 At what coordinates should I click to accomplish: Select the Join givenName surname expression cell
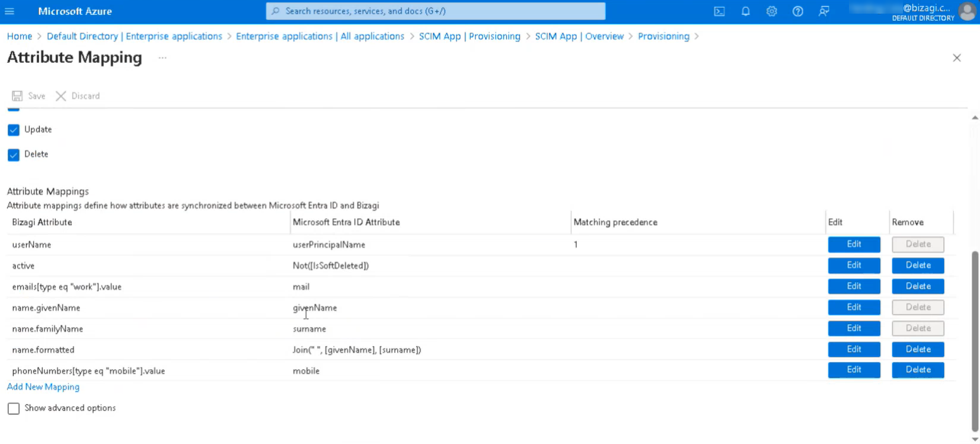point(357,350)
